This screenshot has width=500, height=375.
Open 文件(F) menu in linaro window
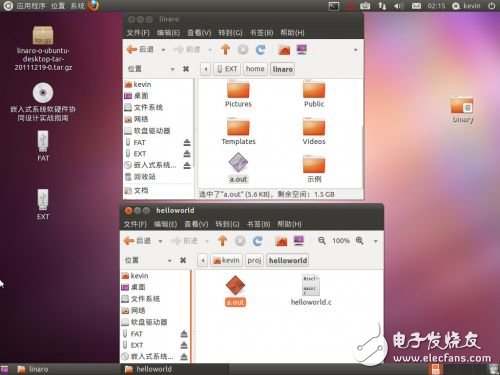click(138, 33)
